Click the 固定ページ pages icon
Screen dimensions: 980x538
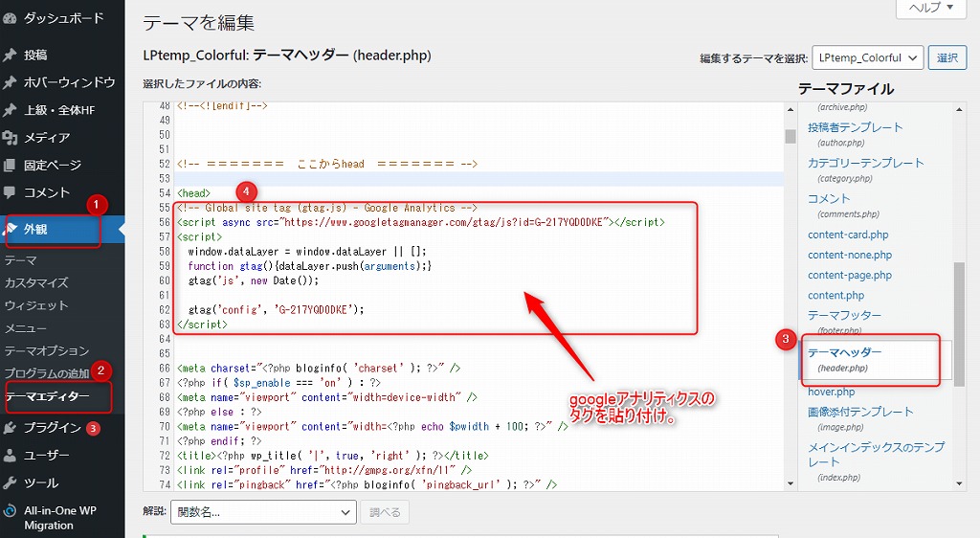click(x=11, y=166)
